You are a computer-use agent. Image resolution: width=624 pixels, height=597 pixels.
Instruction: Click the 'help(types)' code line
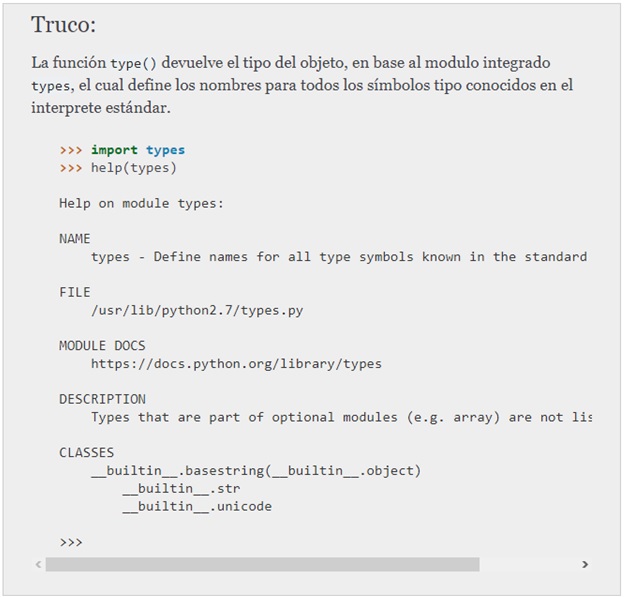click(x=133, y=167)
